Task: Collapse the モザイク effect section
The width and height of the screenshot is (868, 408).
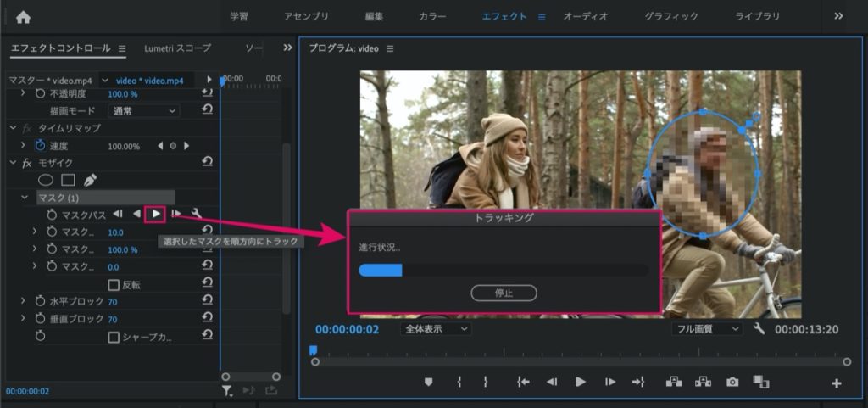Action: point(14,163)
